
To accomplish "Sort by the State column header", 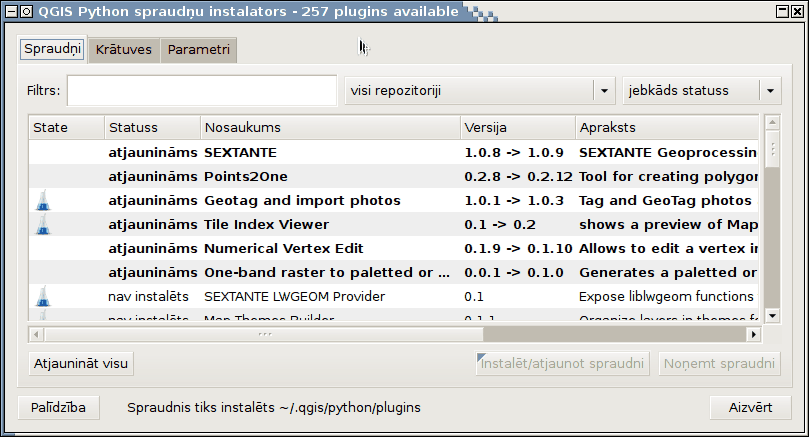I will coord(67,127).
